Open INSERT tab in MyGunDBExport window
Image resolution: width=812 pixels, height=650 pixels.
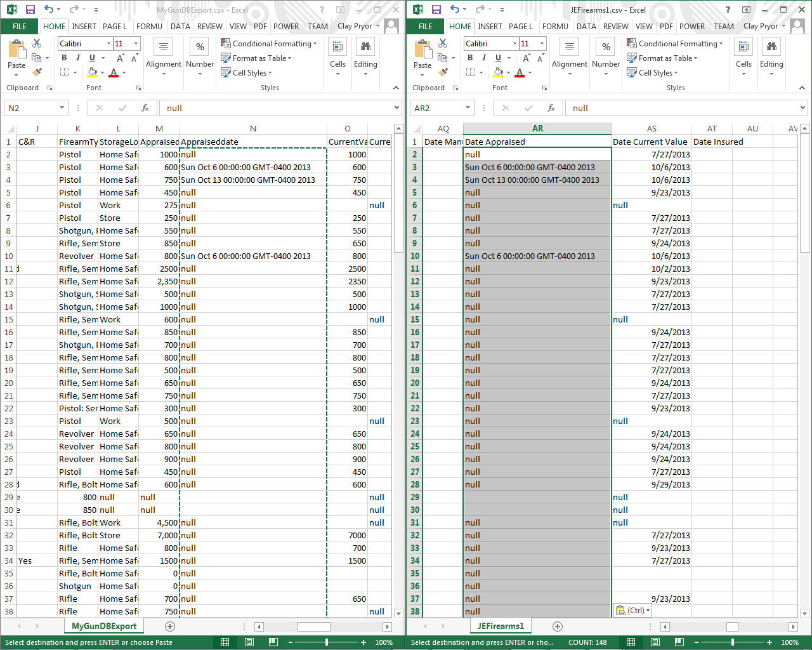coord(84,26)
